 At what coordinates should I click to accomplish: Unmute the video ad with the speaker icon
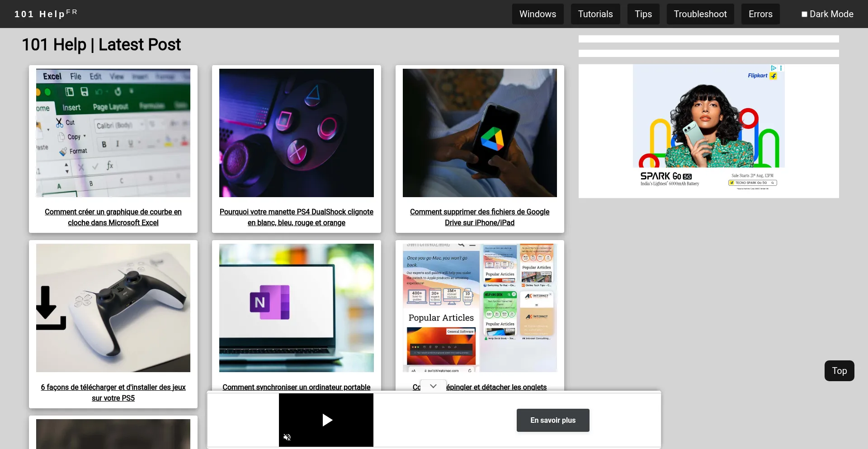[287, 437]
